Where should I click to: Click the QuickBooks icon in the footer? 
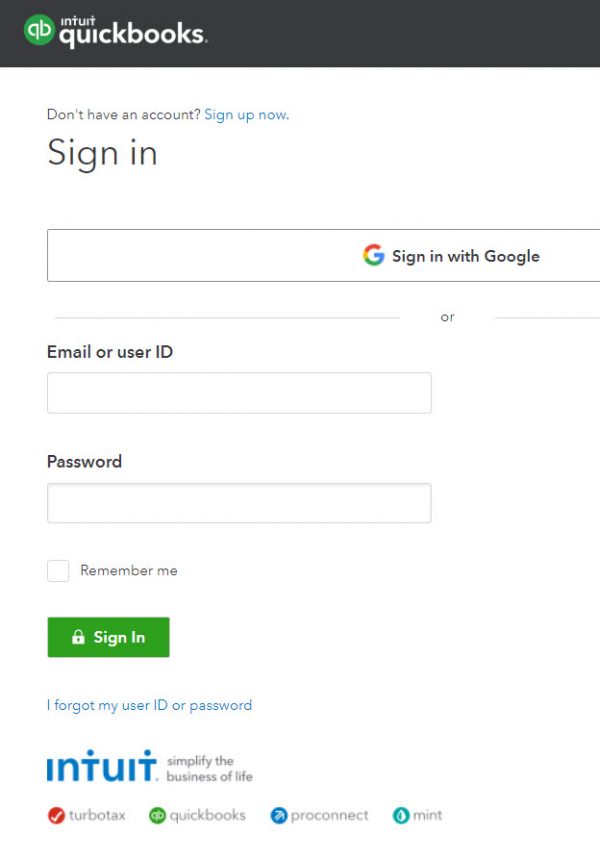pyautogui.click(x=158, y=815)
